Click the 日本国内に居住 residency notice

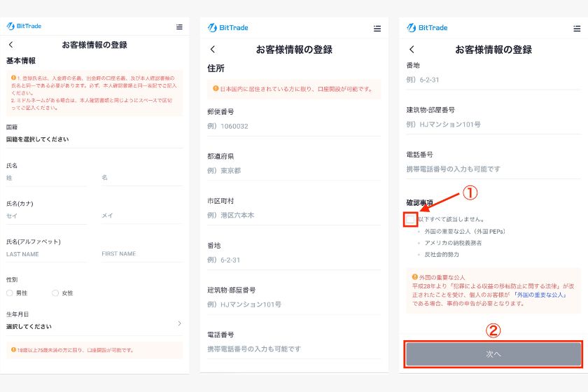293,89
